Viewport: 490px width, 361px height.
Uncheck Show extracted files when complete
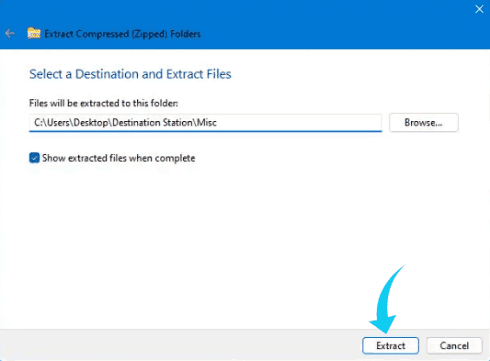[x=34, y=158]
